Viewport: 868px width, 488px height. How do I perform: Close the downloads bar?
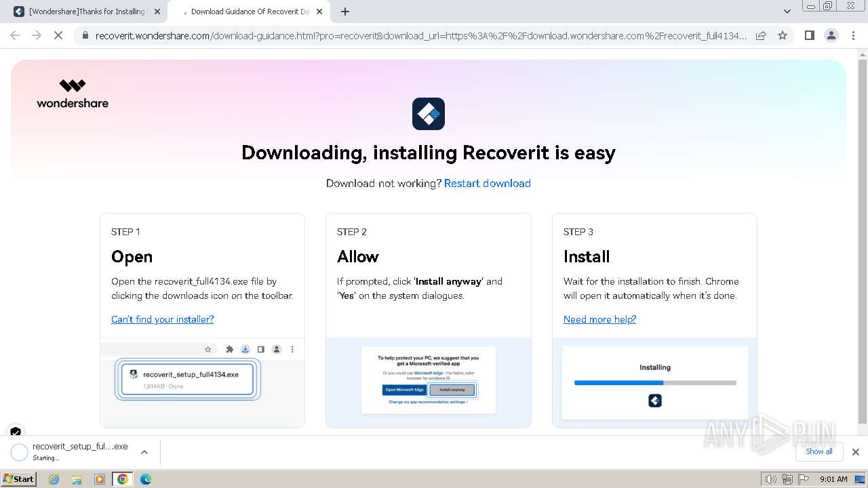[x=855, y=452]
